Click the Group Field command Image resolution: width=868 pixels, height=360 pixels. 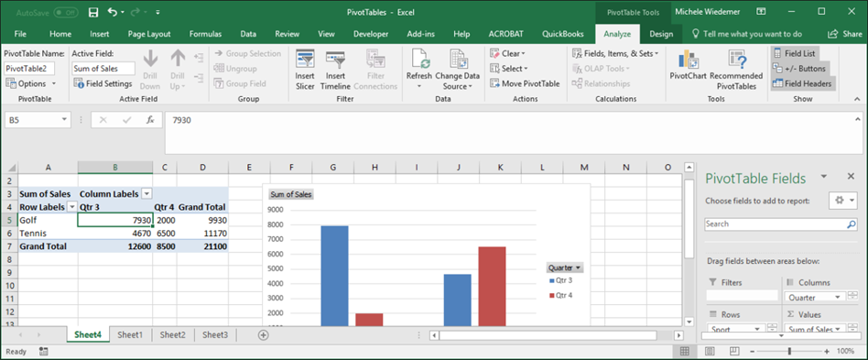240,83
